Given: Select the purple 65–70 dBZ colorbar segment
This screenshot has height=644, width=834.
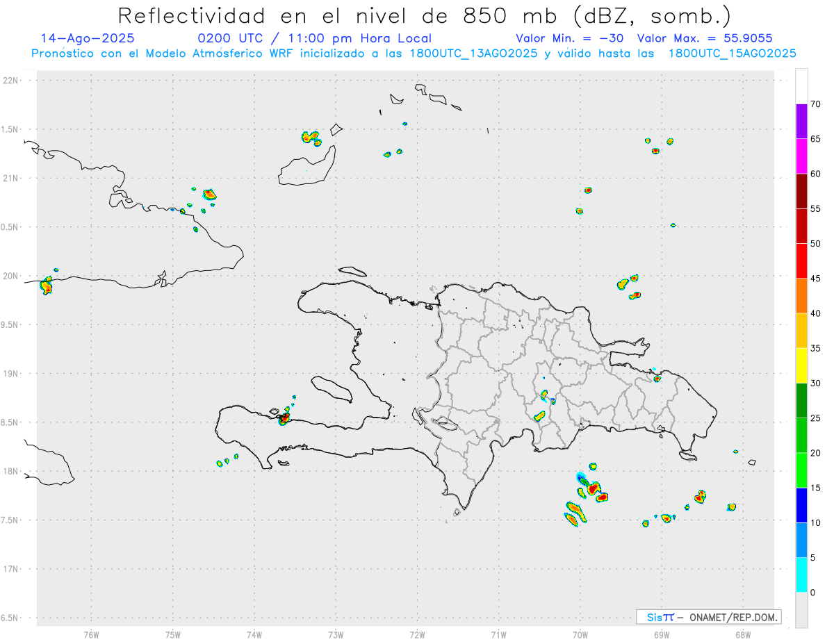Looking at the screenshot, I should coord(801,122).
